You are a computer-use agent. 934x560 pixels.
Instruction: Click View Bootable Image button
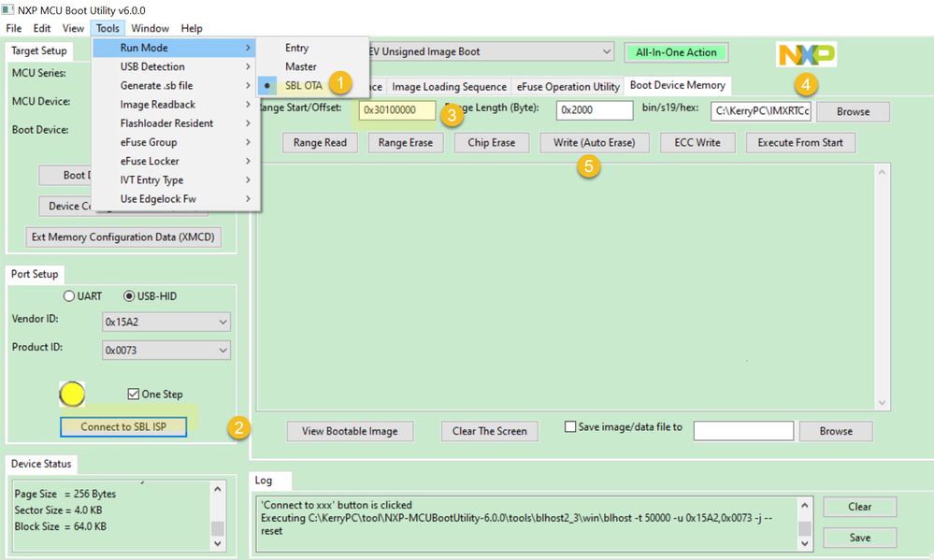click(x=350, y=431)
